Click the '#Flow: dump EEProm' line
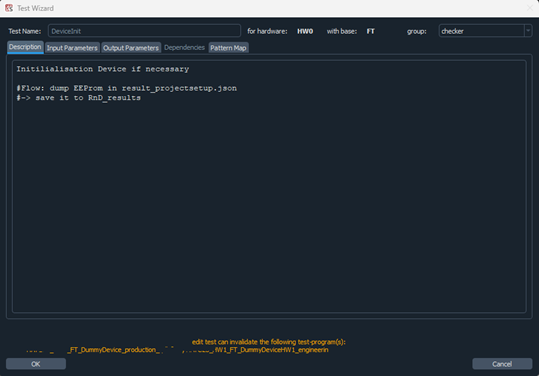This screenshot has height=376, width=539. coord(126,88)
